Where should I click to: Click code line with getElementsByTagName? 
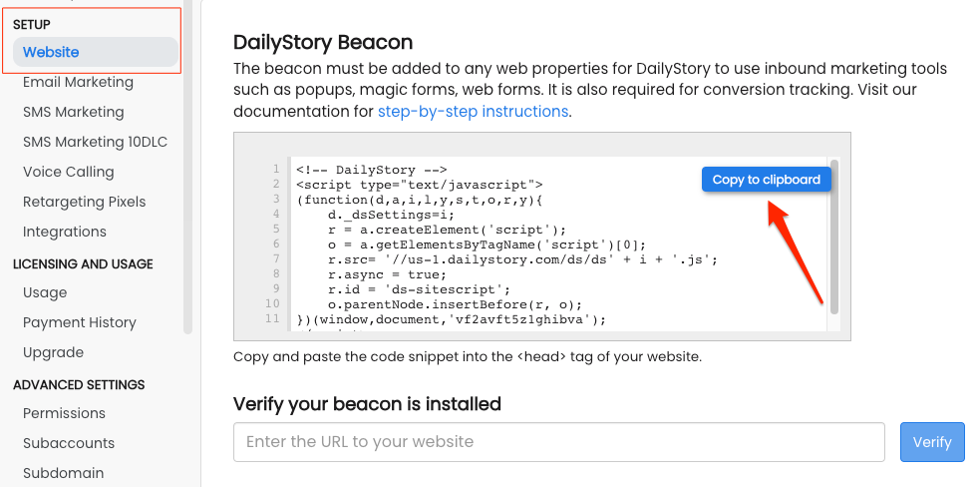487,244
